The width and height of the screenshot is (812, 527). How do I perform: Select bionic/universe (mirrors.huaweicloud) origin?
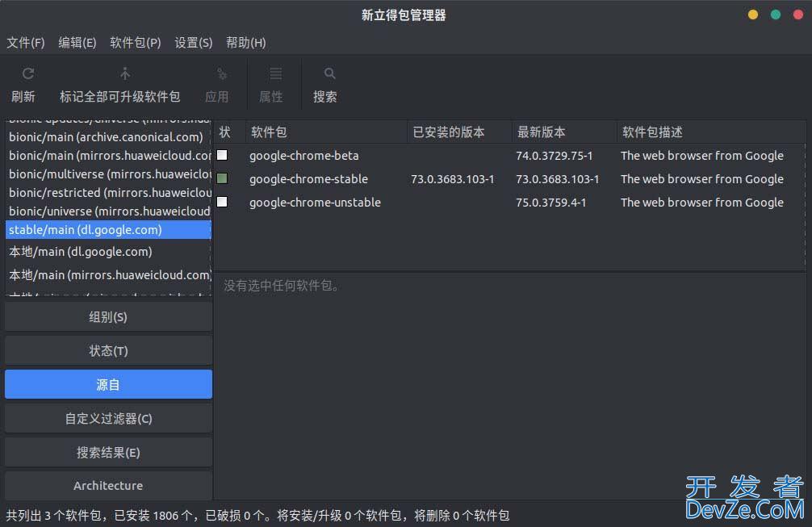tap(107, 211)
